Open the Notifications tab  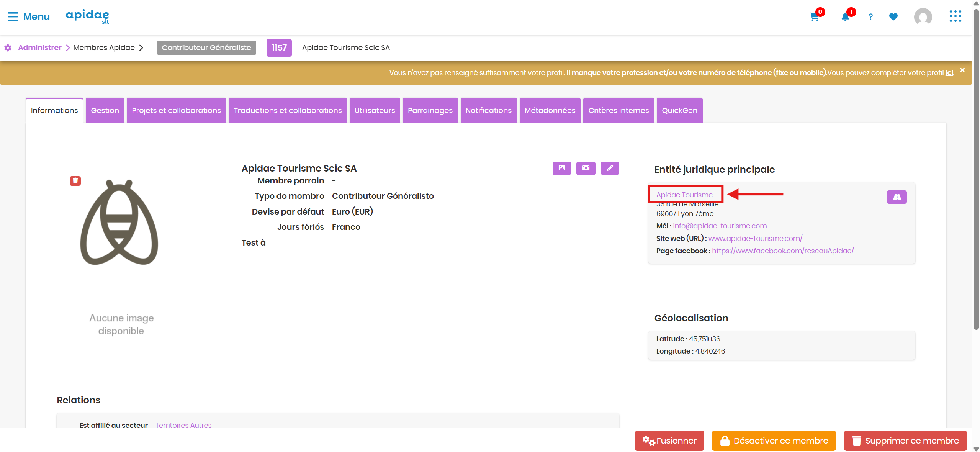pyautogui.click(x=488, y=110)
